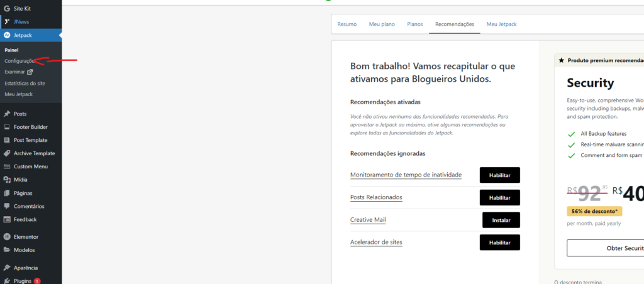Open Custom Menu in the sidebar
This screenshot has width=644, height=284.
coord(31,167)
